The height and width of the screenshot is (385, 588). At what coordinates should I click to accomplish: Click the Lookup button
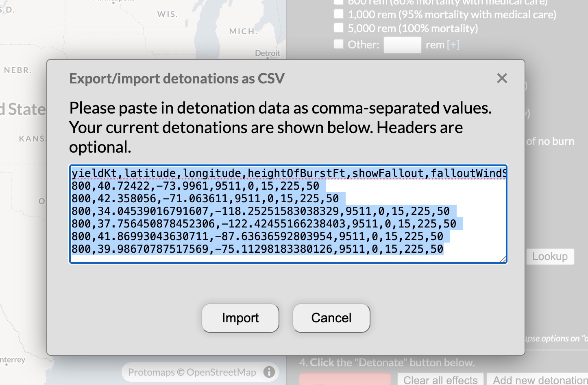pos(550,256)
